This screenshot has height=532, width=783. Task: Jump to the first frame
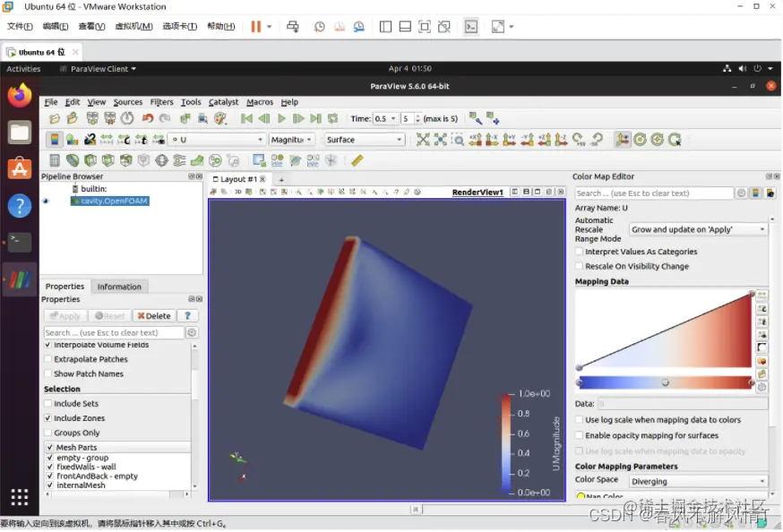pos(246,119)
